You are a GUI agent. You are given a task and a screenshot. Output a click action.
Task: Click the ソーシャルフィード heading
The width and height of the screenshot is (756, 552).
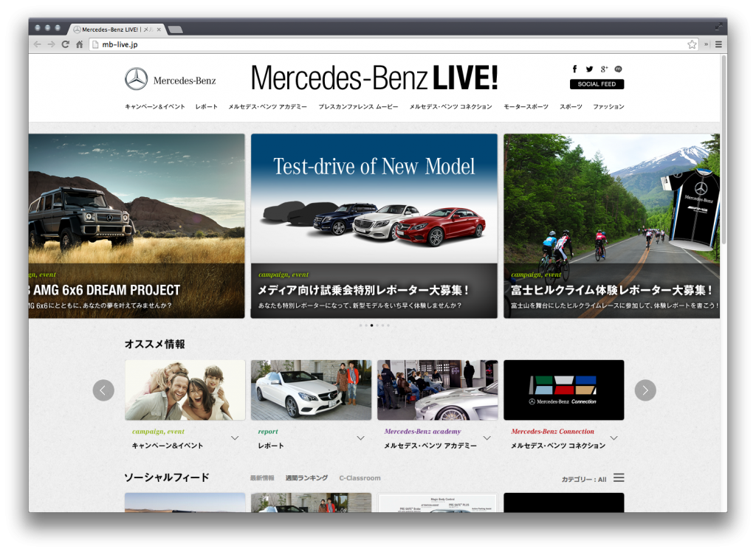[167, 477]
